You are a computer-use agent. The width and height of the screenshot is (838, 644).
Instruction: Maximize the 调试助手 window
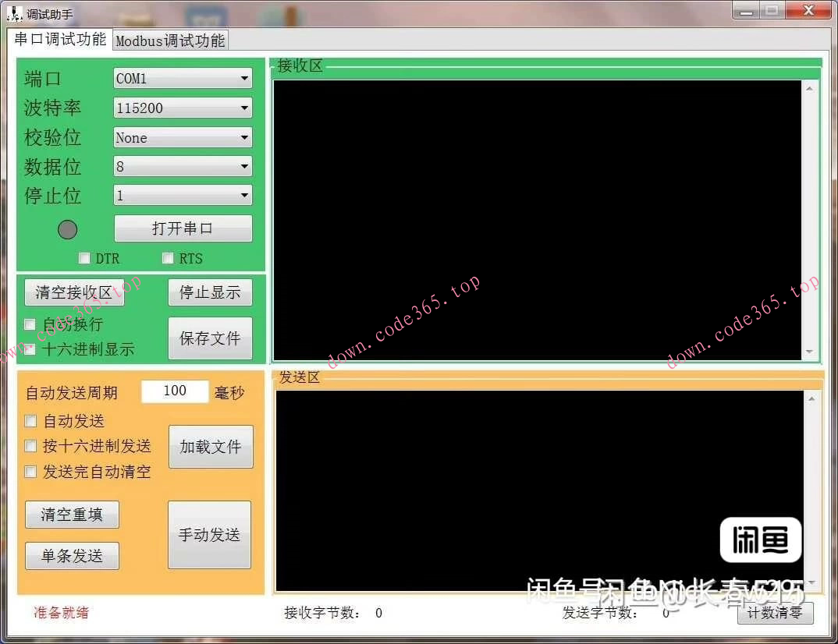tap(771, 11)
